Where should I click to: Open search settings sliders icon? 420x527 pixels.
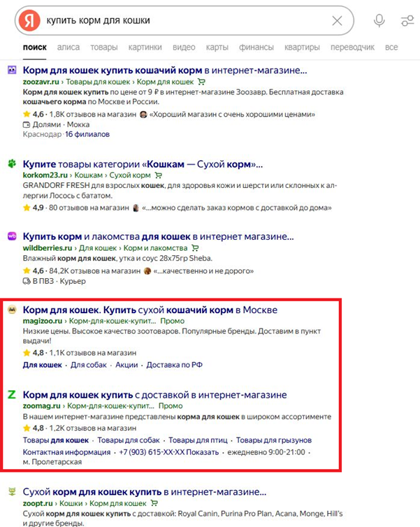coord(407,20)
